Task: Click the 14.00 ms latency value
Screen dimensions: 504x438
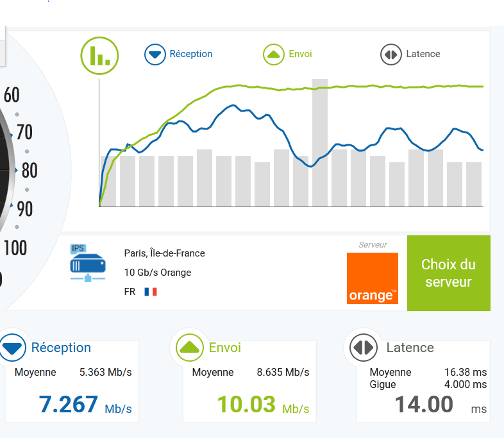Action: (424, 405)
